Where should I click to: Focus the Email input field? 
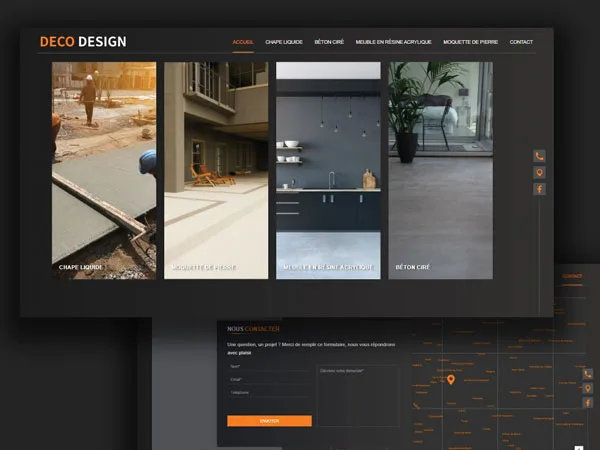click(x=269, y=380)
